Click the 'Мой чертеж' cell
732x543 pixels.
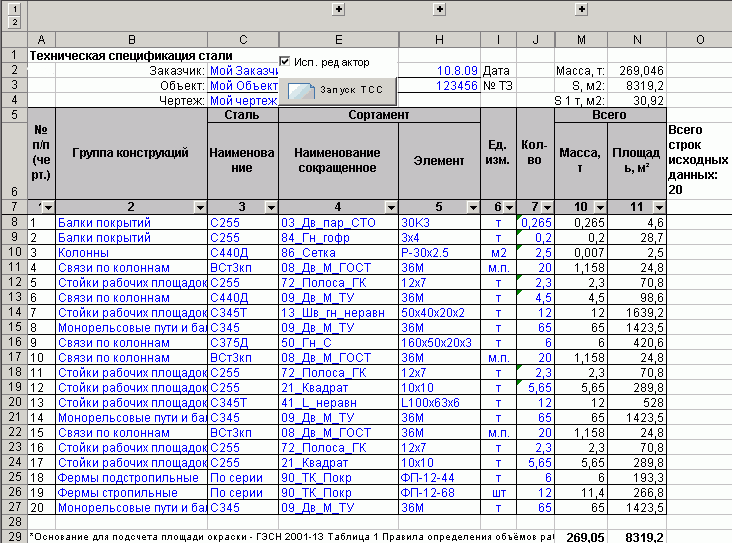tap(243, 100)
